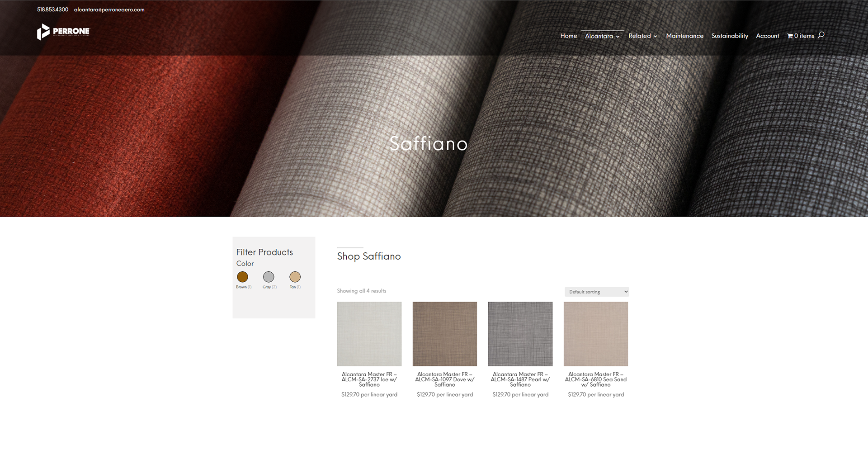
Task: Open the search magnifier icon
Action: click(x=821, y=35)
